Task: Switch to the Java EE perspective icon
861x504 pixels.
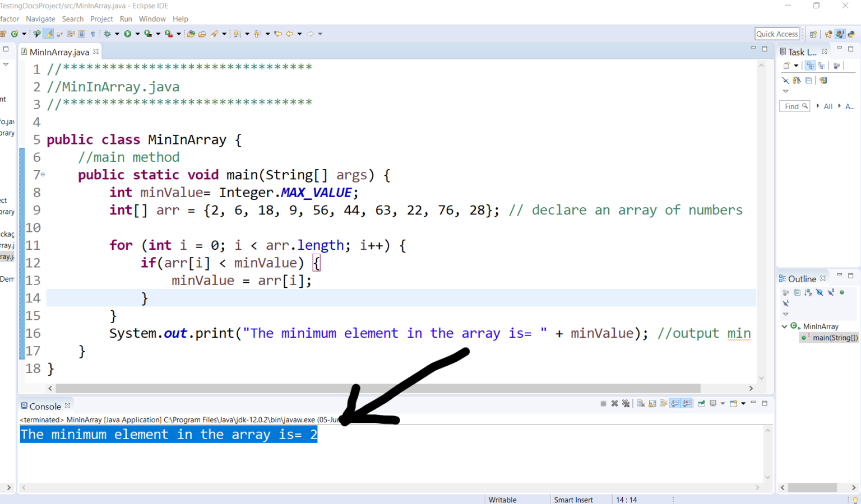Action: pyautogui.click(x=828, y=34)
